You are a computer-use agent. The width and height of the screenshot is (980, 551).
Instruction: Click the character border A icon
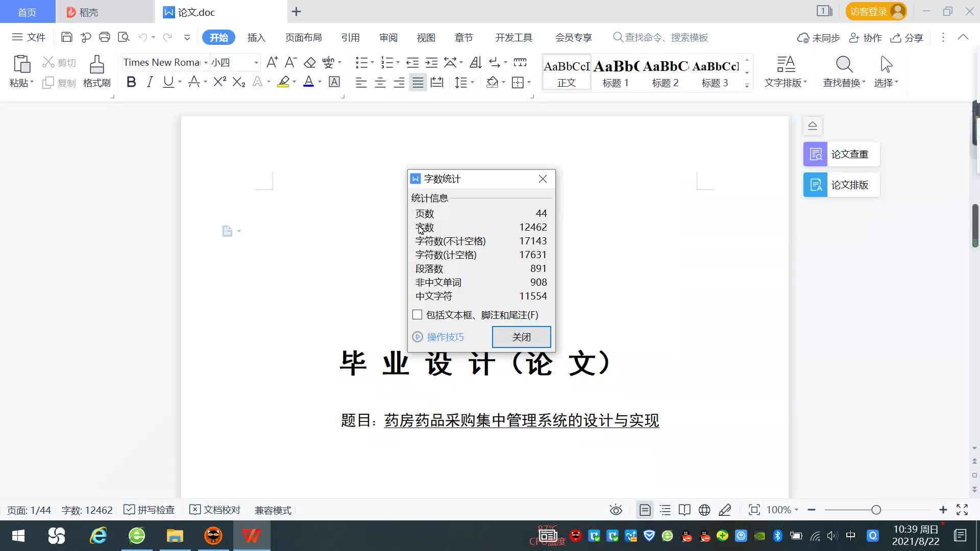(x=334, y=82)
